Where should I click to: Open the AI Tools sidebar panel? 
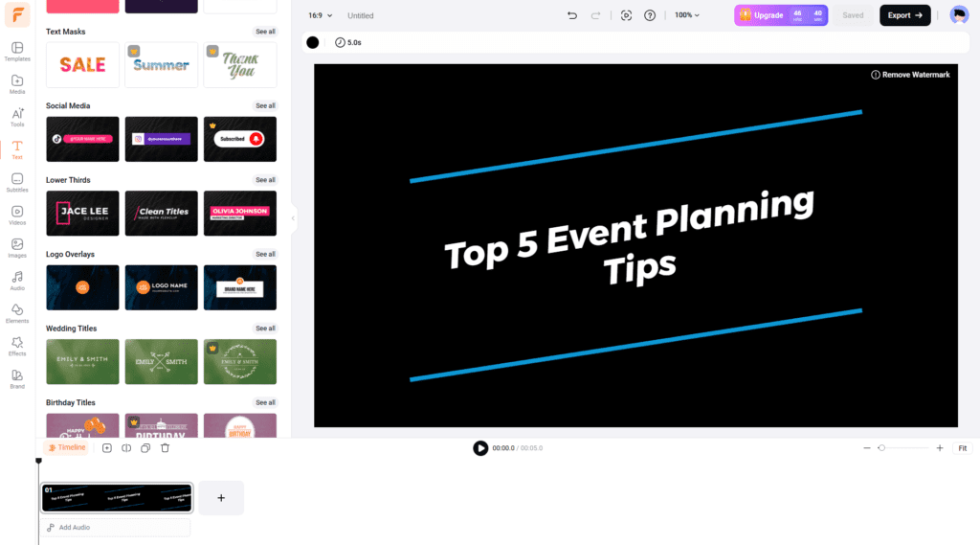17,117
